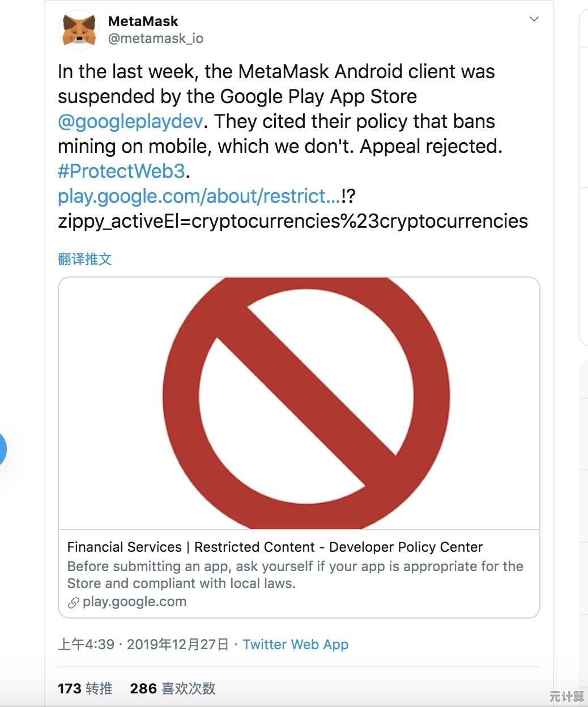This screenshot has width=588, height=707.
Task: Follow the play.google.com/about/restrict link
Action: tap(199, 196)
